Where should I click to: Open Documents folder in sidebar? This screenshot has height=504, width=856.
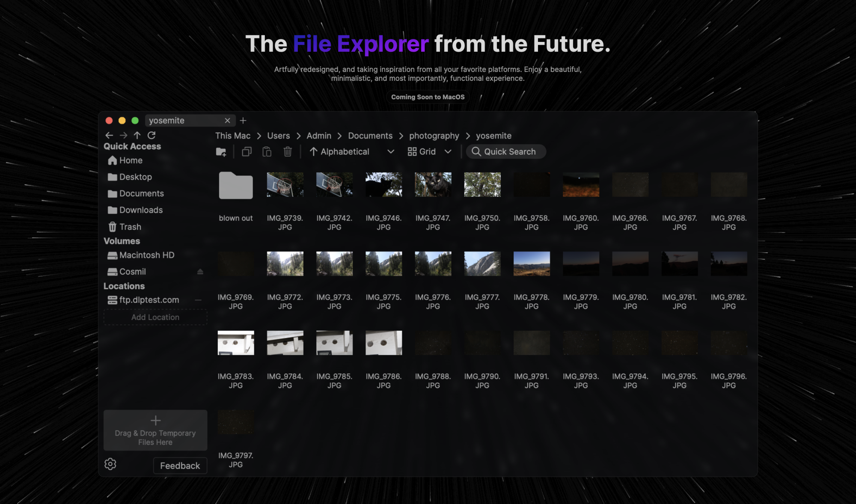click(136, 193)
